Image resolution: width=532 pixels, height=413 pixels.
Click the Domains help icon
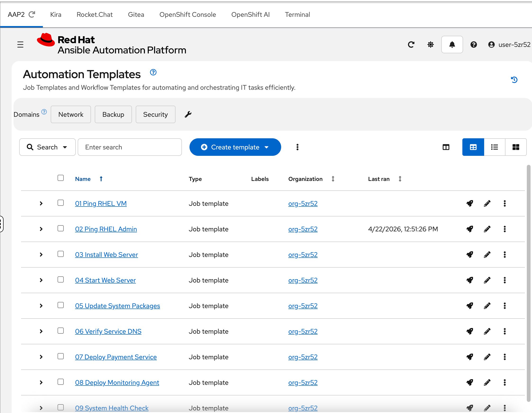pyautogui.click(x=44, y=112)
